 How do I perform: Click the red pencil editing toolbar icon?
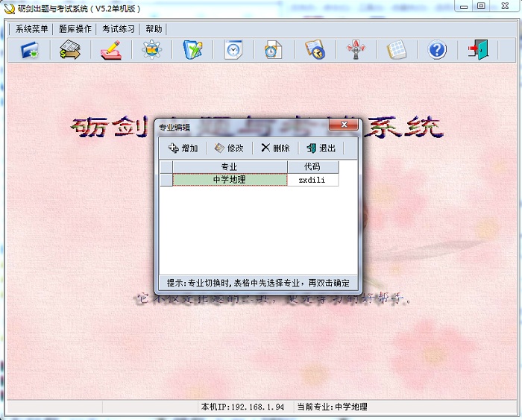coord(111,50)
